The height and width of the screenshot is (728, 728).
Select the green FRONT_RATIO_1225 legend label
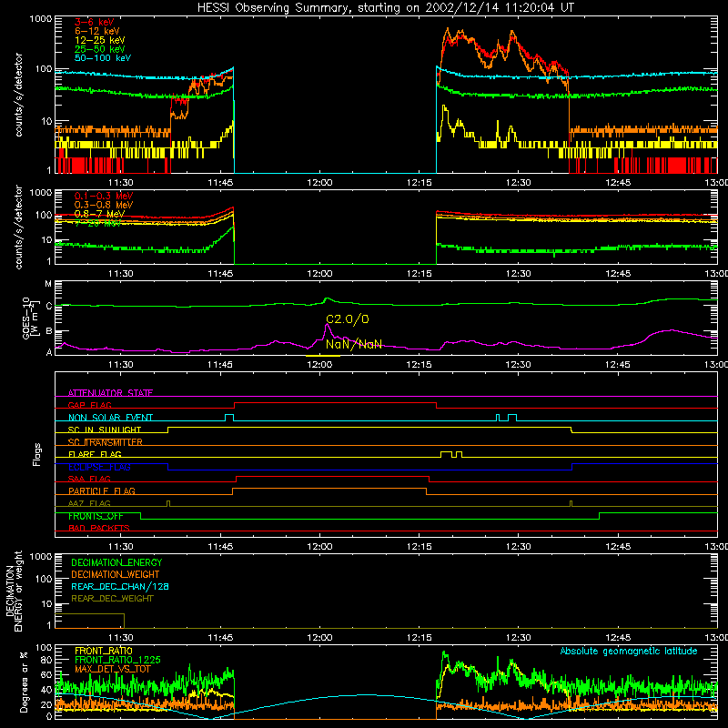[x=117, y=660]
